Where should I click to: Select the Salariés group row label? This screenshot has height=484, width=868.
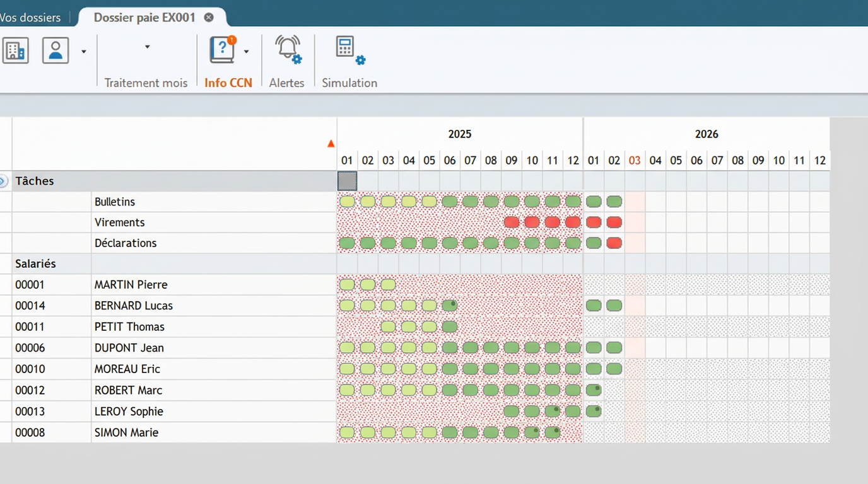point(36,264)
